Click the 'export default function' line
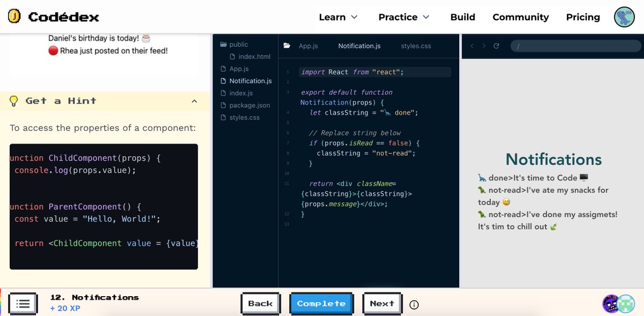This screenshot has width=644, height=316. point(347,92)
